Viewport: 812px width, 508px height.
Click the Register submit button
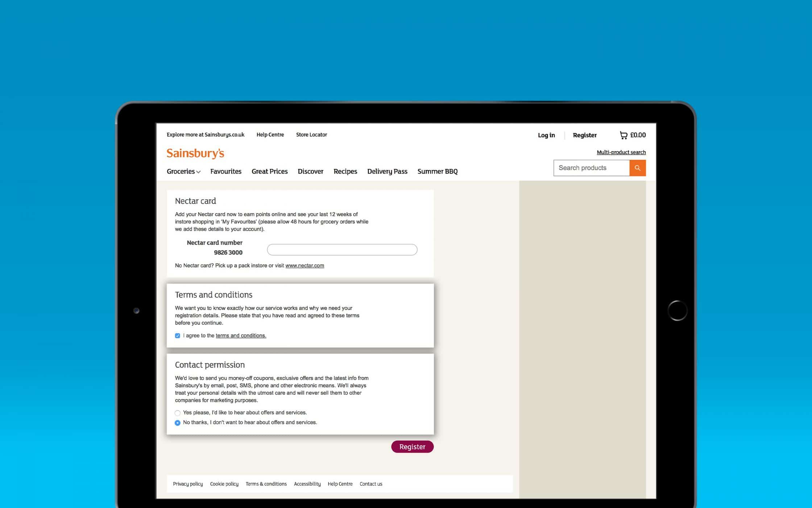pos(412,447)
